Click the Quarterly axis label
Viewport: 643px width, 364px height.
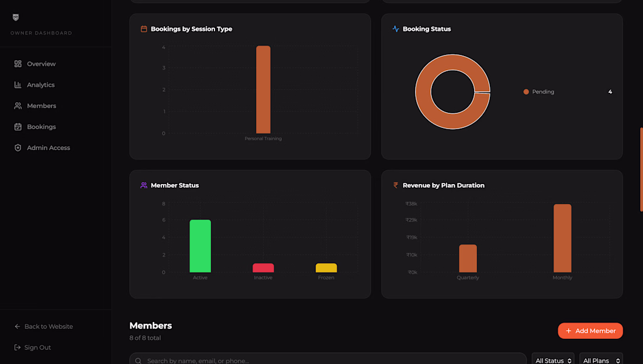tap(468, 278)
